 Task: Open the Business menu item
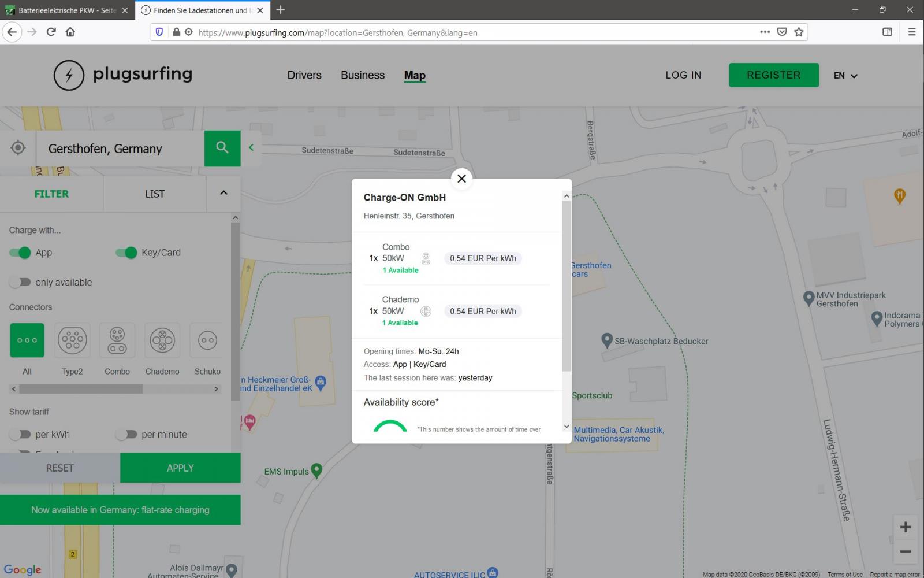click(x=363, y=75)
